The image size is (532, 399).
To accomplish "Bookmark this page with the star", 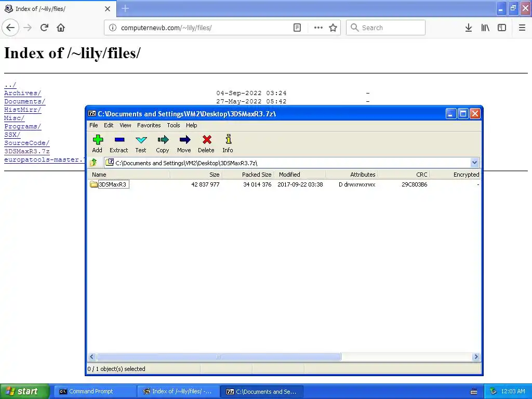I will (x=333, y=28).
